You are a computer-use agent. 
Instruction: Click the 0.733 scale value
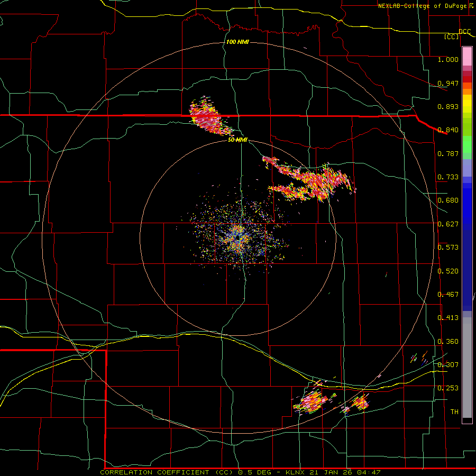(x=448, y=177)
